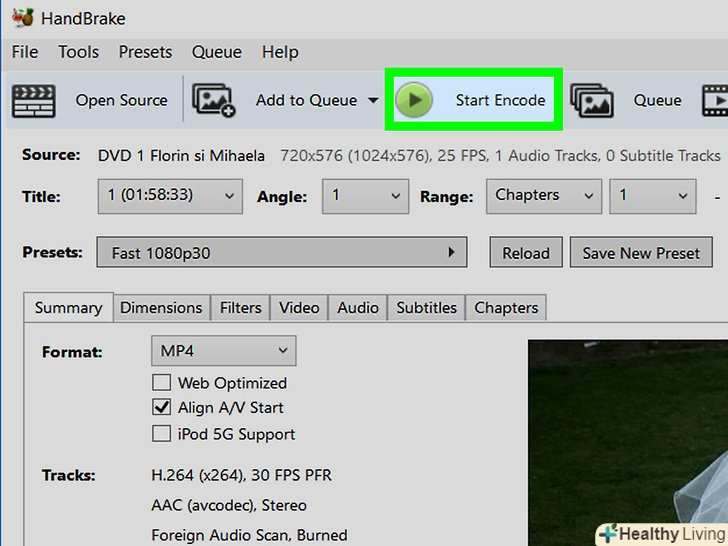Click the Reload button
This screenshot has height=546, width=728.
coord(526,252)
